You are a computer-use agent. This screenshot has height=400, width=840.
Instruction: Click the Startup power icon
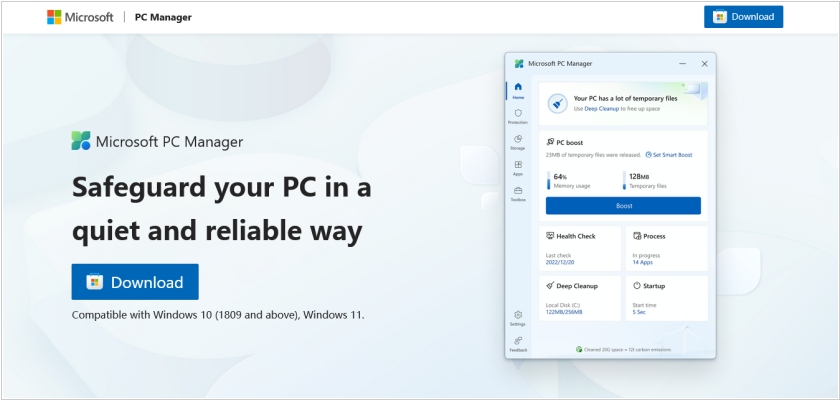point(637,285)
